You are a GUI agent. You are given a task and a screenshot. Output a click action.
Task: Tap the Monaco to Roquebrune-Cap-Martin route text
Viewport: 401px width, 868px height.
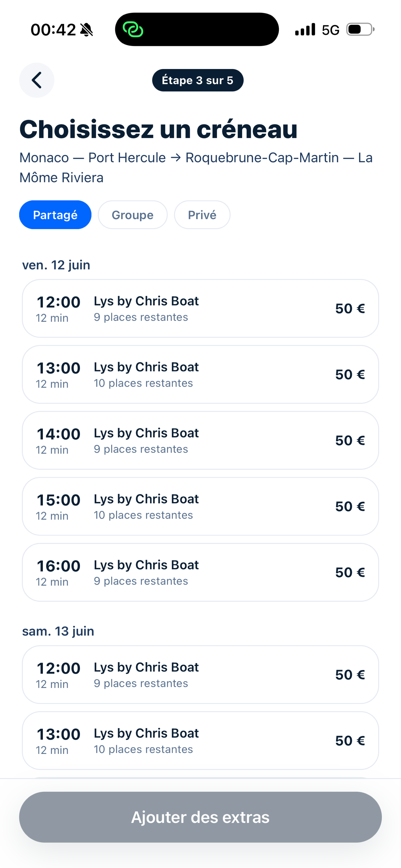pyautogui.click(x=196, y=167)
